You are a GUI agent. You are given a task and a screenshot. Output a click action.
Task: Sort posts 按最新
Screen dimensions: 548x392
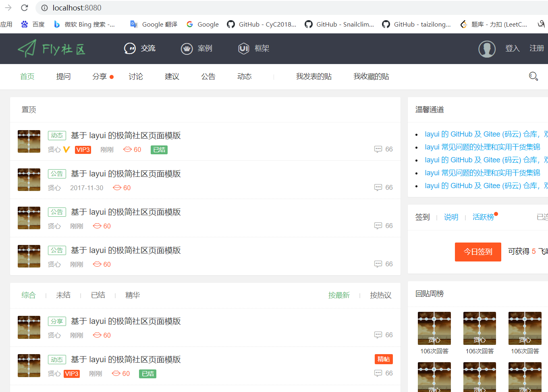tap(339, 295)
